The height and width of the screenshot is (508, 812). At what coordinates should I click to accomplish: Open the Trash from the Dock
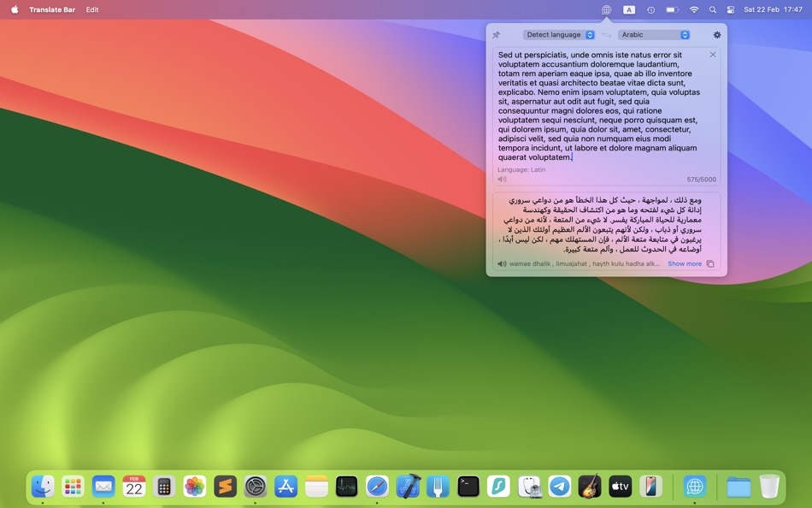coord(769,487)
